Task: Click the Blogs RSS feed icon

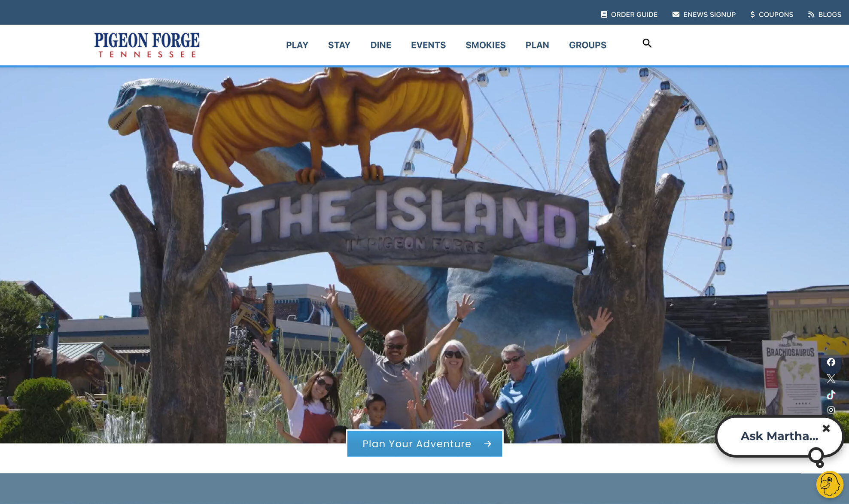Action: pyautogui.click(x=811, y=15)
